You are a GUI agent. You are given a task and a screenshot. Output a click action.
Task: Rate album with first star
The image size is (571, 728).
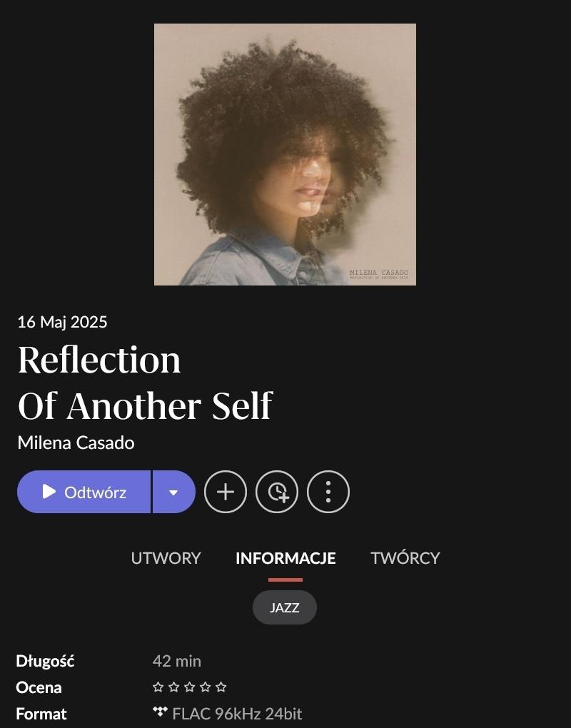coord(158,687)
